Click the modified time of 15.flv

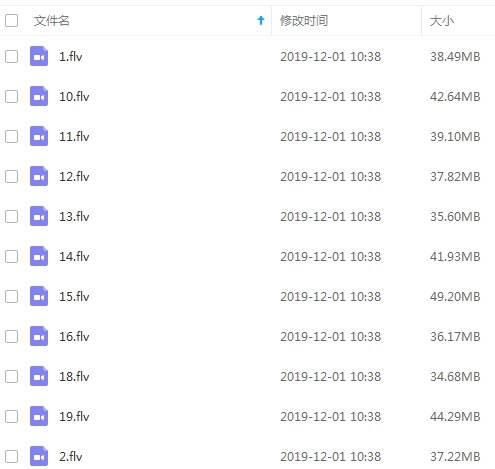click(x=330, y=297)
